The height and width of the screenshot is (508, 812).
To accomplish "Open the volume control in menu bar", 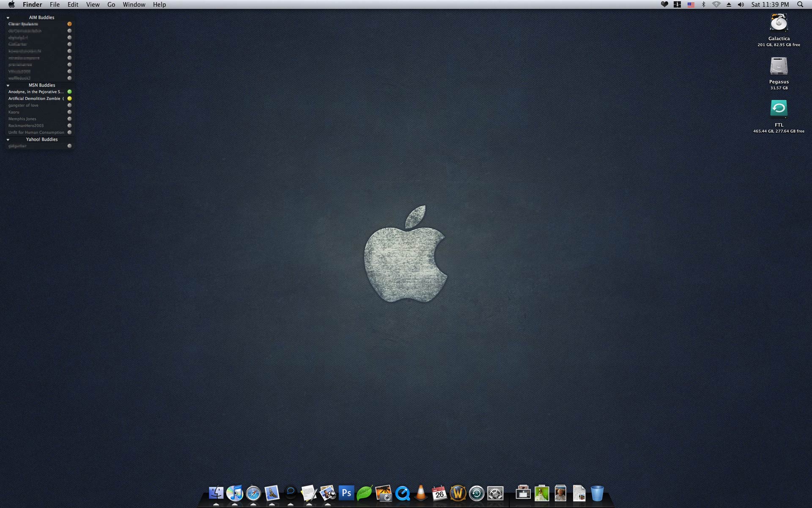I will pos(741,4).
